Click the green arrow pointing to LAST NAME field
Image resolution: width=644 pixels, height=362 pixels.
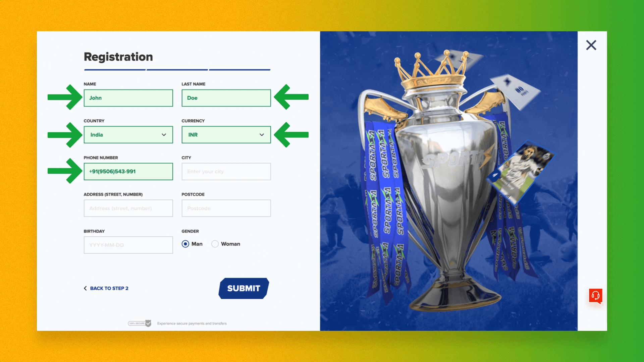click(290, 98)
